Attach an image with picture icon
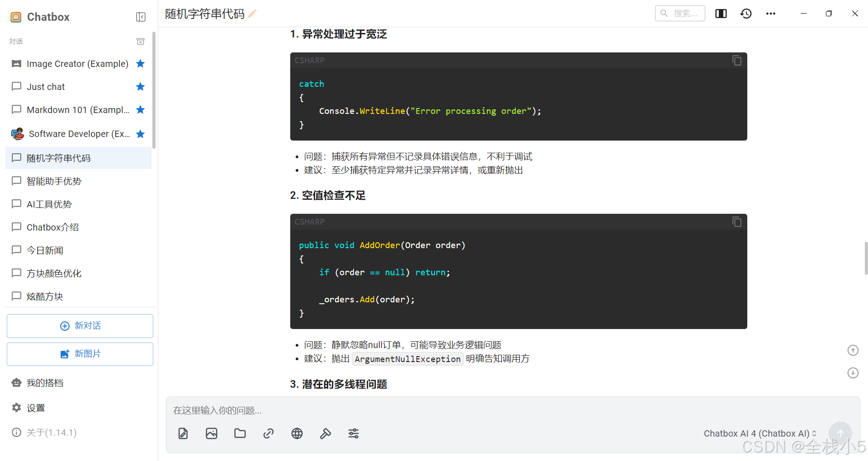This screenshot has width=868, height=461. 212,433
